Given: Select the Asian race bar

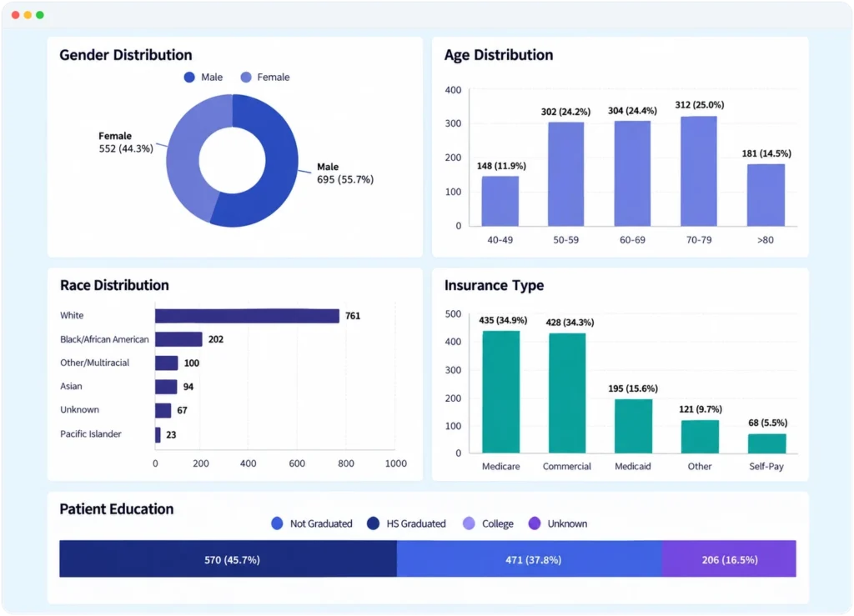Looking at the screenshot, I should 166,387.
